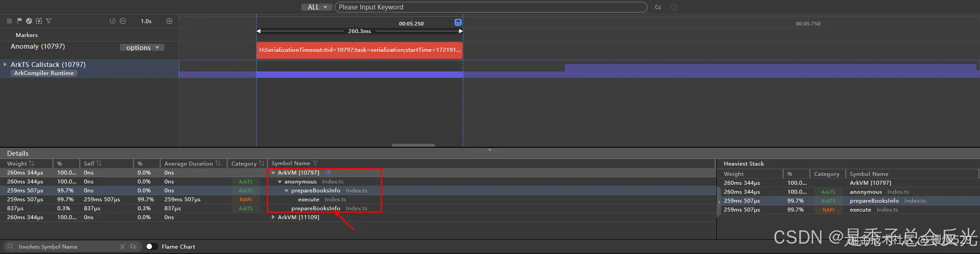Click the Anomaly (10797) track label

[x=38, y=46]
